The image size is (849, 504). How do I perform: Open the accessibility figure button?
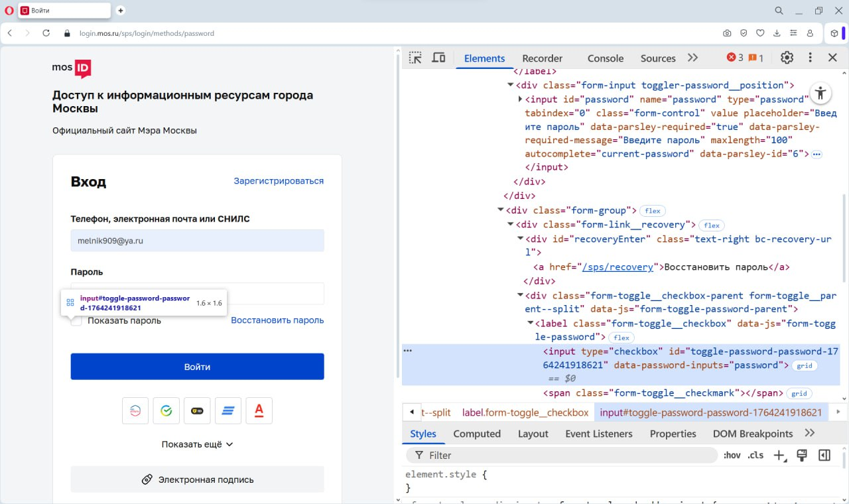pos(820,93)
